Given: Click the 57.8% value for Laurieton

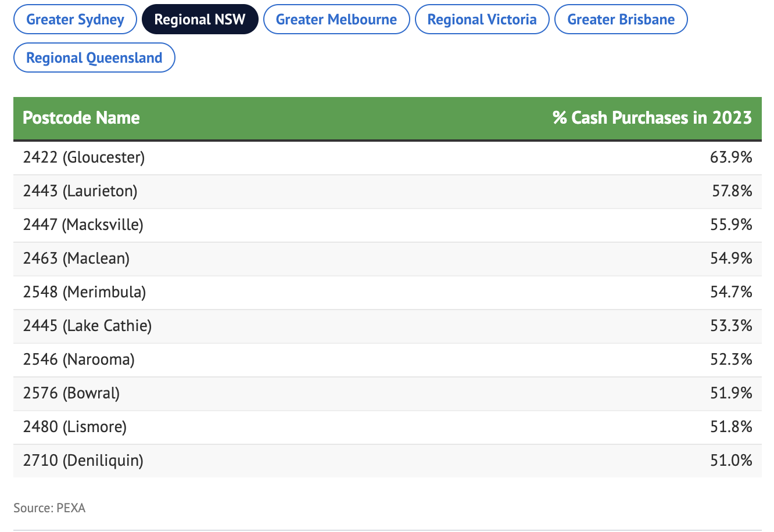Looking at the screenshot, I should 732,191.
